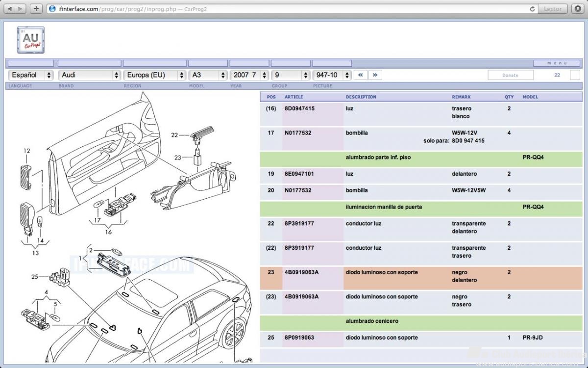Click 'W5W-12V5W' remark in row 20
This screenshot has width=588, height=368.
click(x=468, y=190)
